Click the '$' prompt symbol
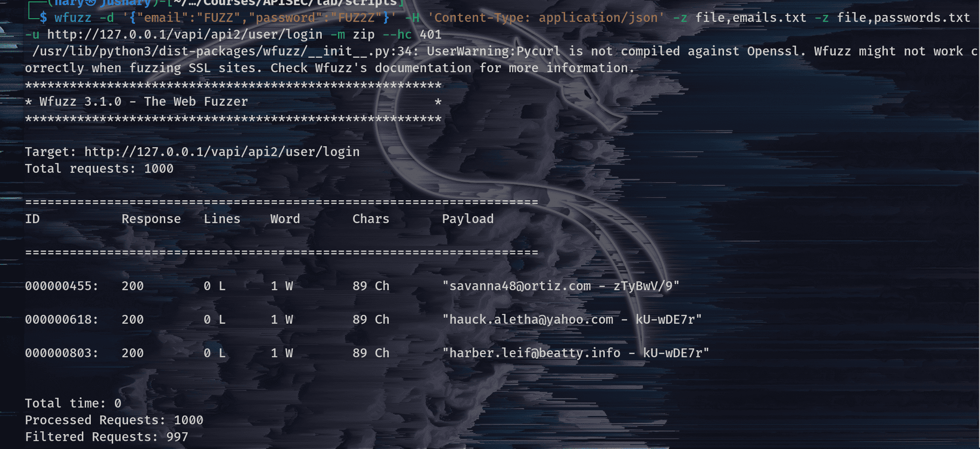The height and width of the screenshot is (449, 980). point(43,18)
